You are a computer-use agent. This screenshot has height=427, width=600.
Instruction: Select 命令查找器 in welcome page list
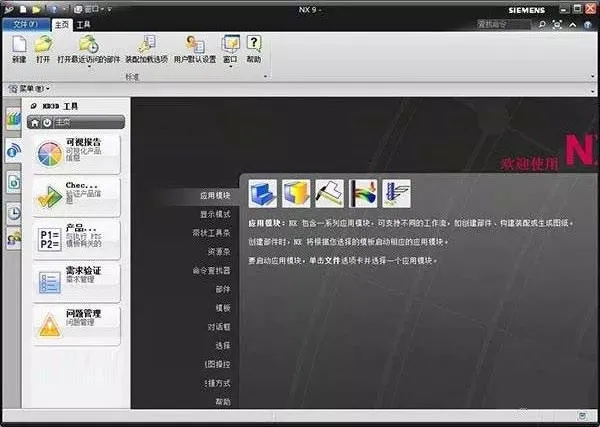coord(211,271)
